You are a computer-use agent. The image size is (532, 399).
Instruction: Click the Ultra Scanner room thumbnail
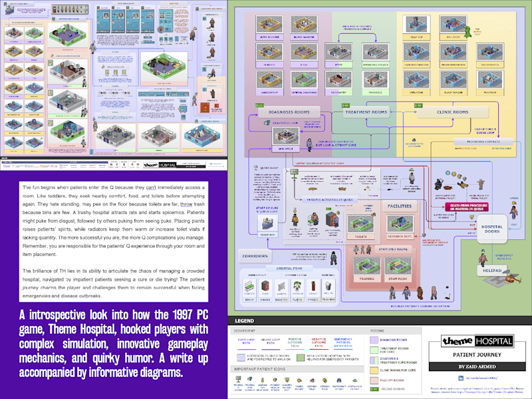tap(269, 24)
